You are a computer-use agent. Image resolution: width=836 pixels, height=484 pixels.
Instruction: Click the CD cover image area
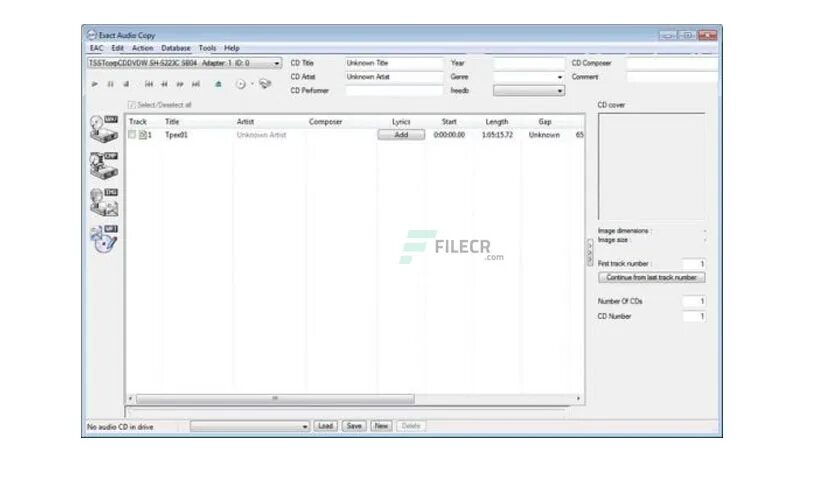(x=652, y=166)
